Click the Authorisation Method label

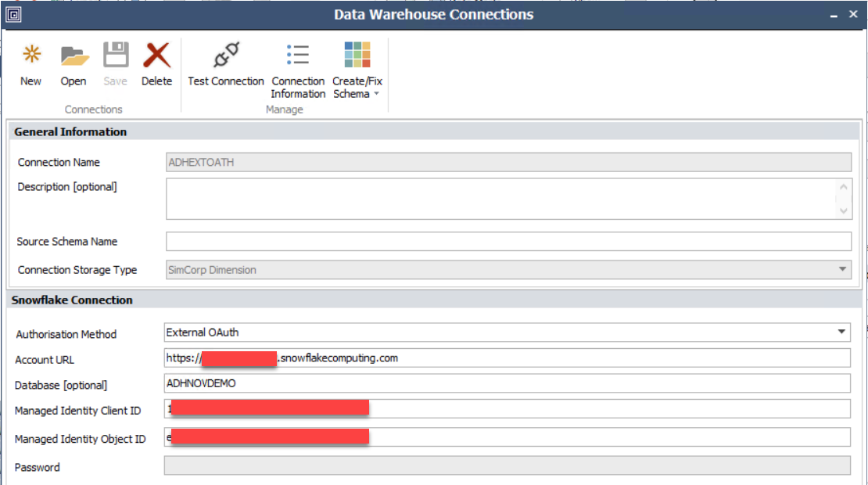tap(66, 334)
